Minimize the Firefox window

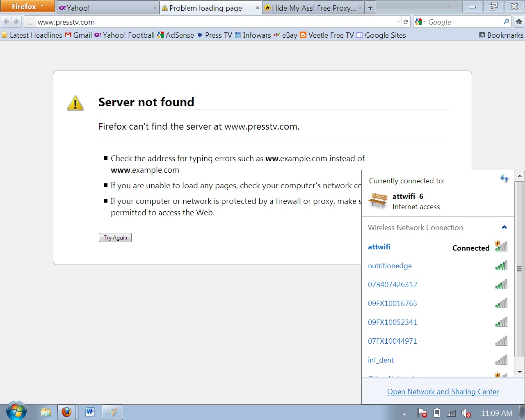click(x=472, y=6)
